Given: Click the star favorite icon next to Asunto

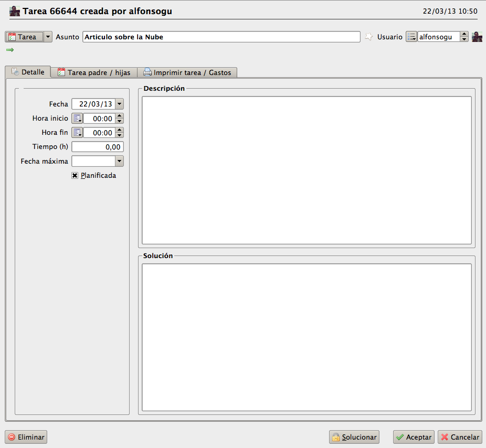Looking at the screenshot, I should [x=368, y=37].
